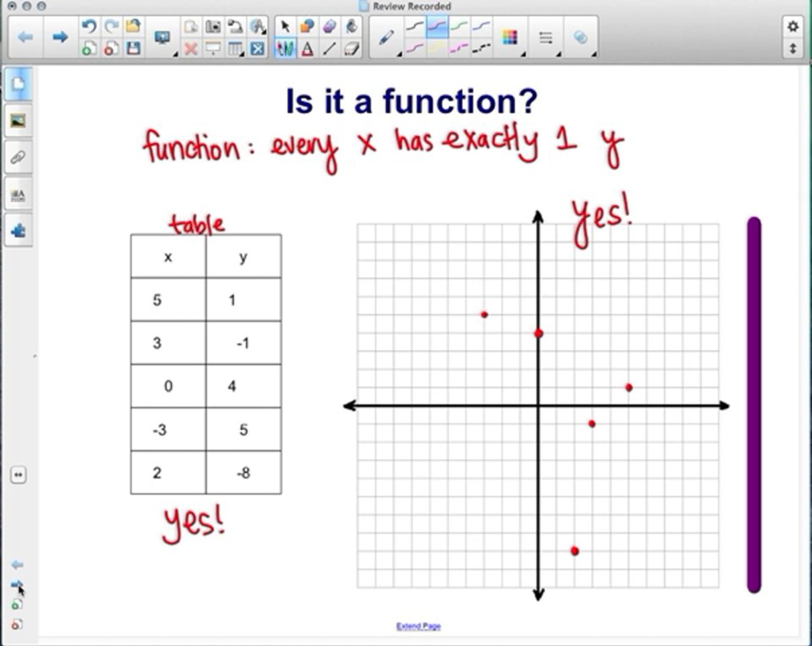Click the Save floppy disk icon
The image size is (812, 646).
click(133, 49)
